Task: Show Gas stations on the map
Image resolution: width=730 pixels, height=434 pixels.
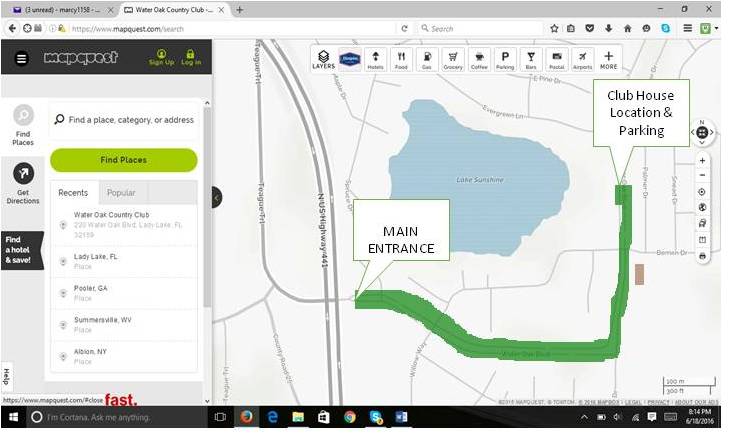Action: point(427,60)
